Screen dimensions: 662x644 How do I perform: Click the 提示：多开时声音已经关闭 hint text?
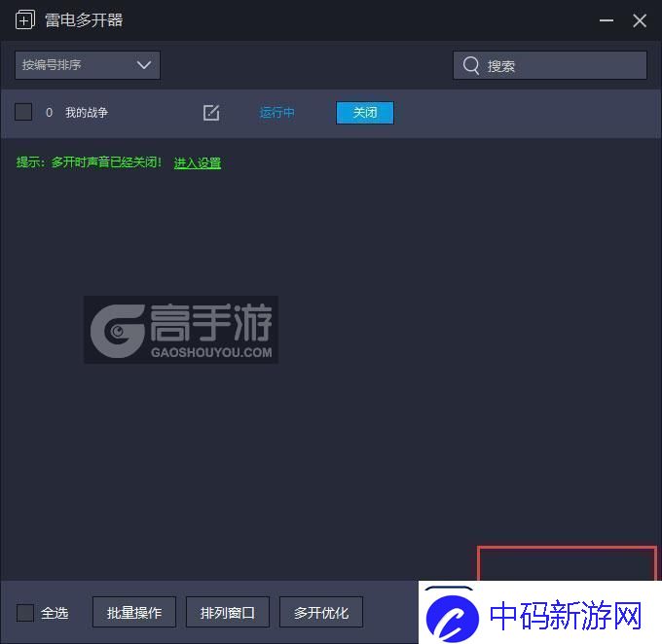pyautogui.click(x=89, y=162)
